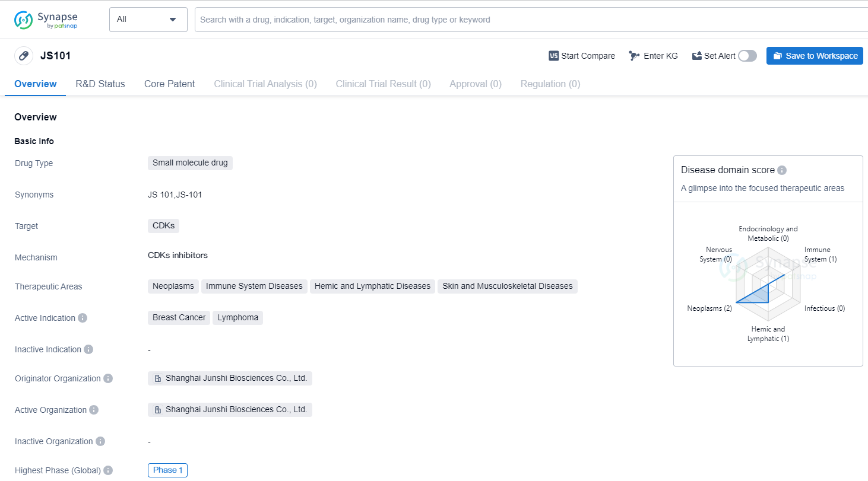Click info icon next to Disease domain score
Screen dimensions: 868x481
[x=782, y=170]
